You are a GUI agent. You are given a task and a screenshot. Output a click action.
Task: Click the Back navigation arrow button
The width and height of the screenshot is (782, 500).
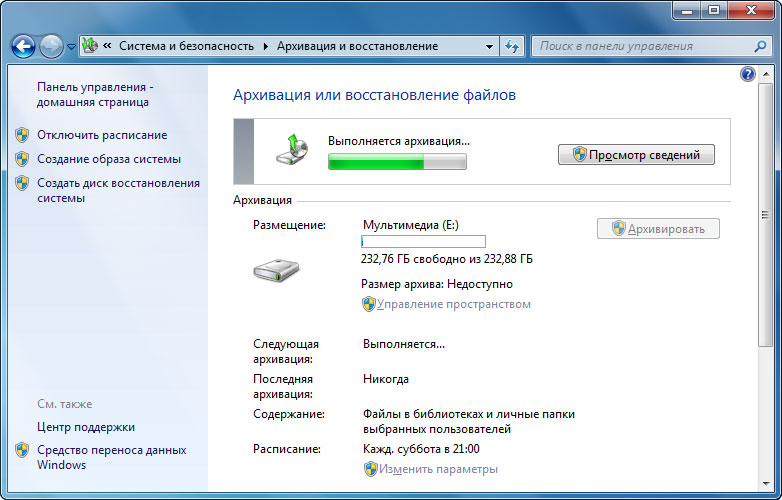click(23, 47)
